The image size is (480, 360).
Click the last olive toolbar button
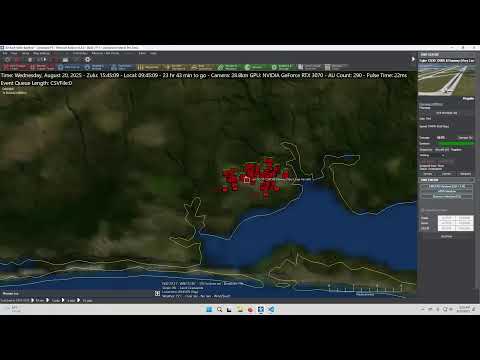point(204,67)
